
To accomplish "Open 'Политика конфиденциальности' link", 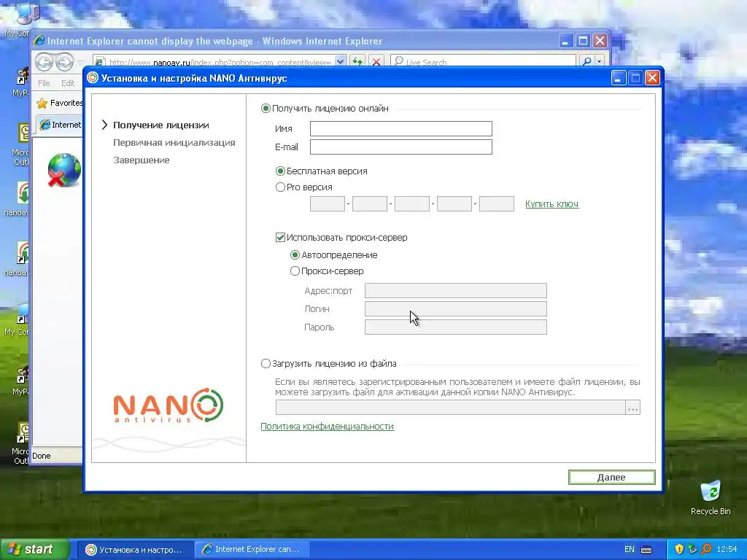I will pyautogui.click(x=328, y=426).
